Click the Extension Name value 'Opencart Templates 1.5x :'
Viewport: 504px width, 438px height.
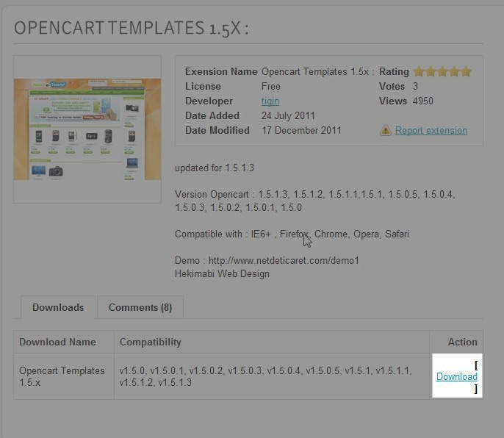pyautogui.click(x=318, y=71)
